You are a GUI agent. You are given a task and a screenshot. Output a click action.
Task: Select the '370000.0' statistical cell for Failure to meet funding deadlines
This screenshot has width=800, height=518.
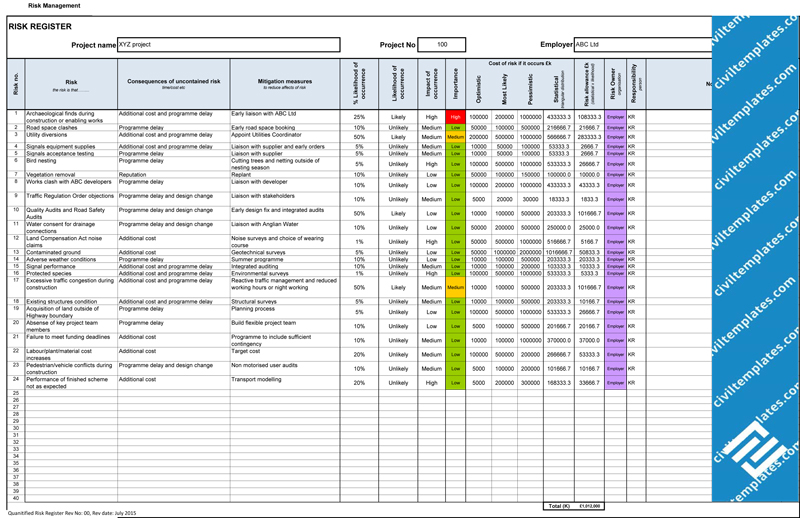pos(559,340)
